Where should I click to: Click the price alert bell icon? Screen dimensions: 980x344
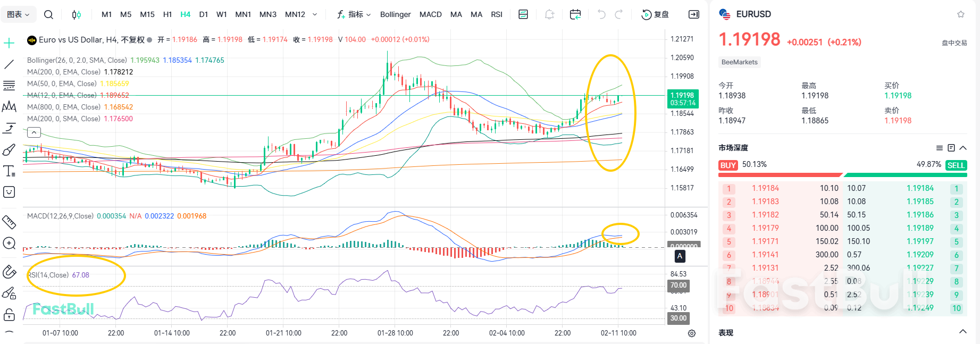pos(549,14)
